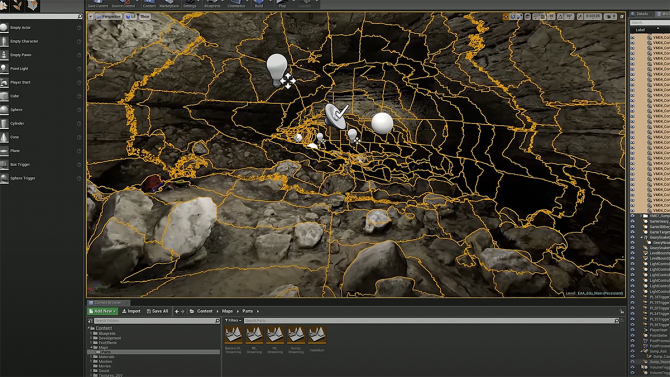
Task: Expand the Meshes folder in tree
Action: pos(91,362)
